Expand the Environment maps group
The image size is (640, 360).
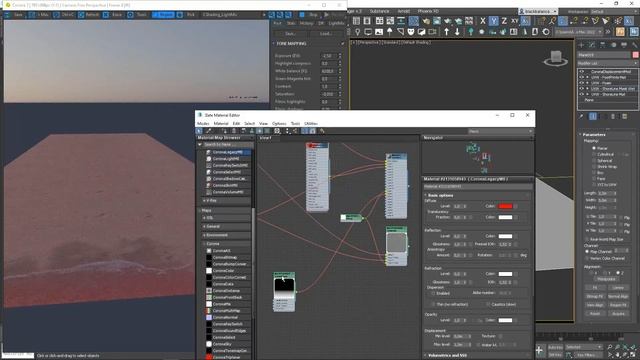[x=227, y=235]
